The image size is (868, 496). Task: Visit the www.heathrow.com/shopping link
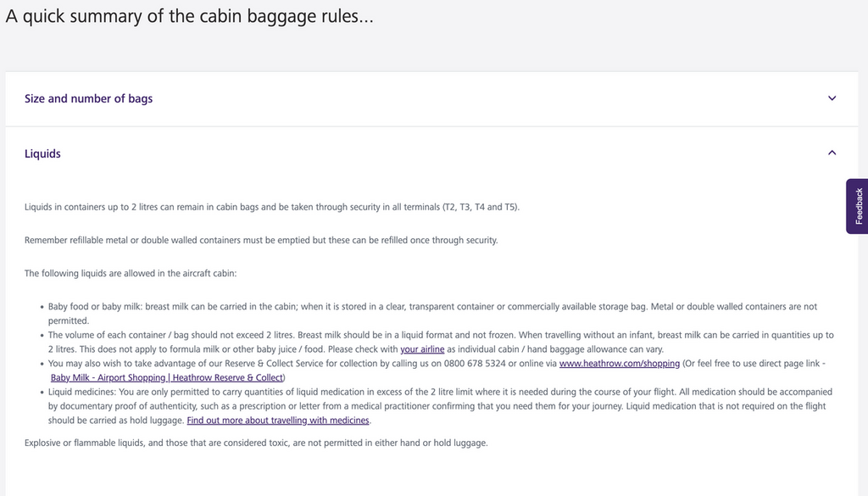pyautogui.click(x=620, y=364)
